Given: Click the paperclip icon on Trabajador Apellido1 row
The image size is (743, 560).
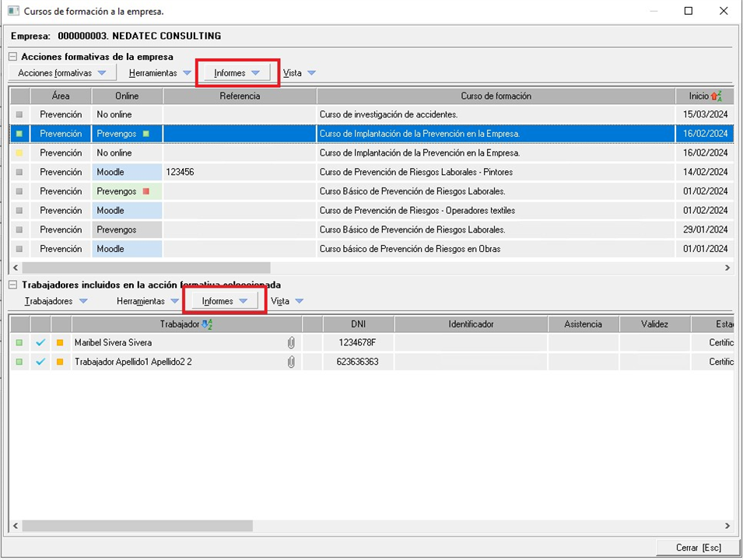Looking at the screenshot, I should click(291, 362).
